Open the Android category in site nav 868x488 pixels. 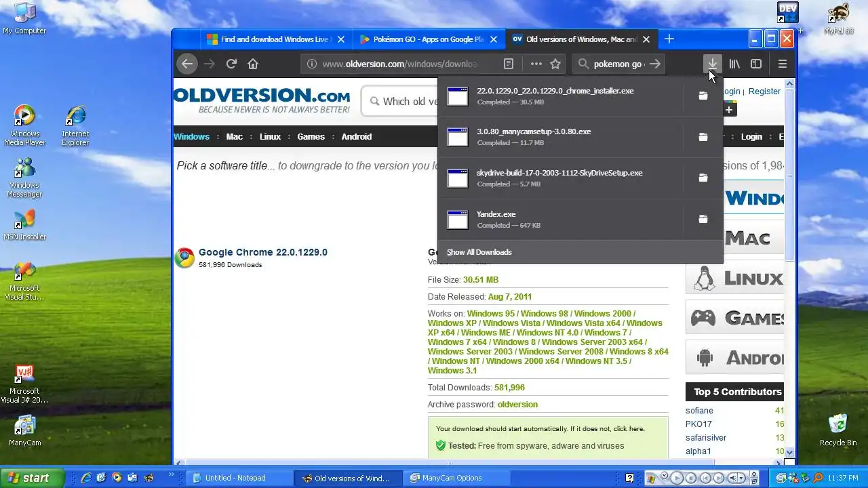point(357,136)
